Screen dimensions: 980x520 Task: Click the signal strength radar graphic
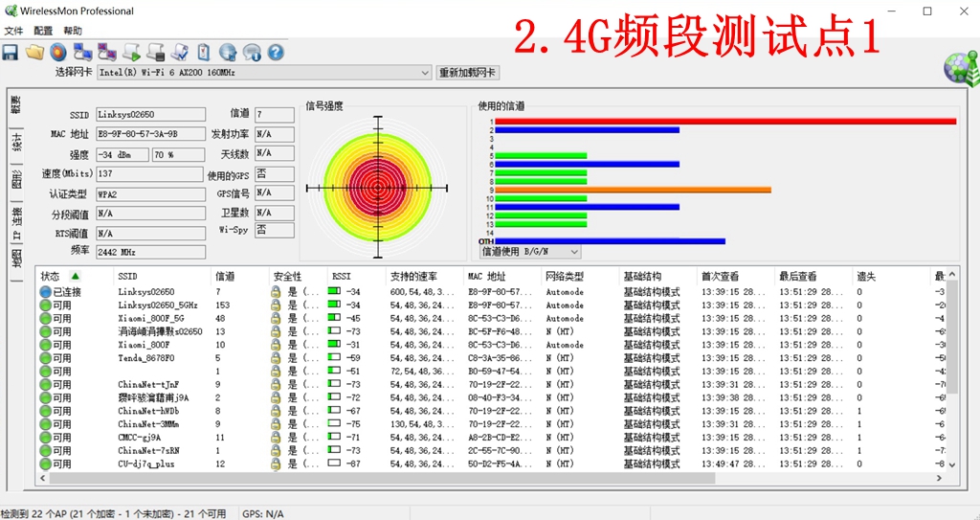(x=377, y=187)
